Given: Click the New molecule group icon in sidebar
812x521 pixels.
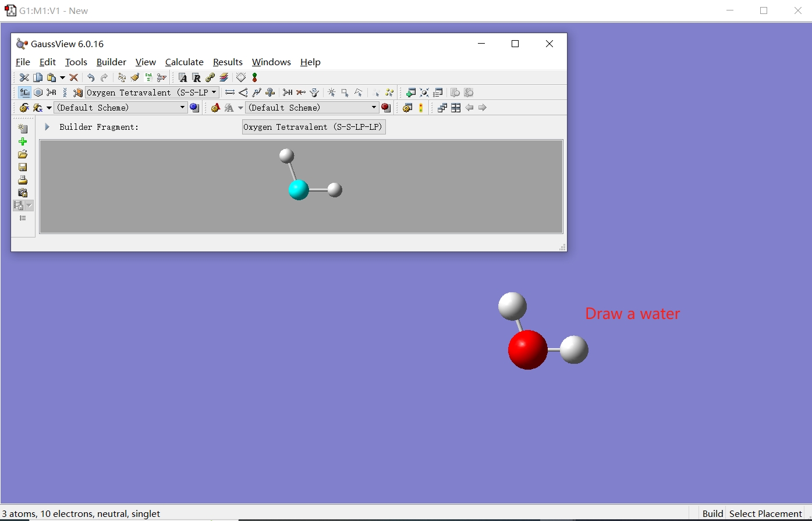Looking at the screenshot, I should pos(23,129).
